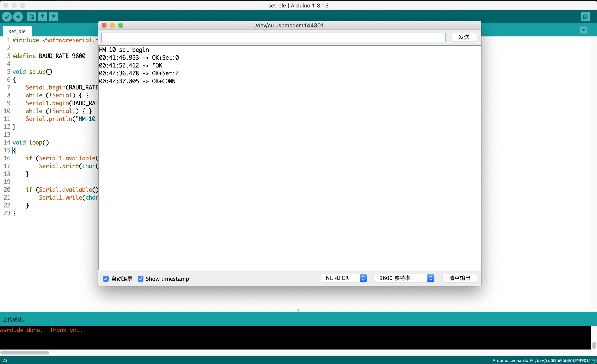Screen dimensions: 597x364
Task: Click the 'avrdude done. Thank you.' console text
Action: coord(41,330)
